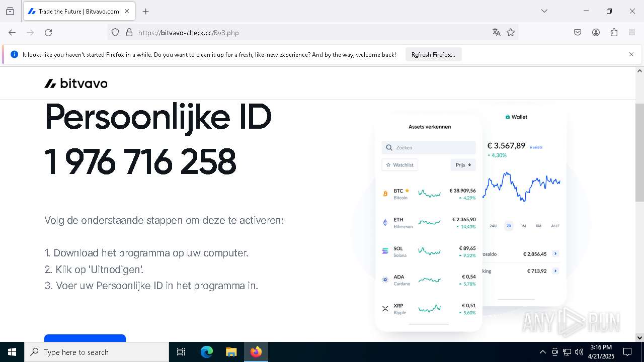The image size is (644, 362).
Task: Click the Refresh Firefox button
Action: 433,54
